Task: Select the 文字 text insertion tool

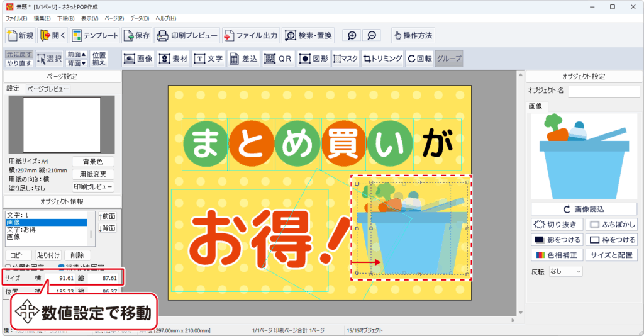Action: (x=208, y=59)
